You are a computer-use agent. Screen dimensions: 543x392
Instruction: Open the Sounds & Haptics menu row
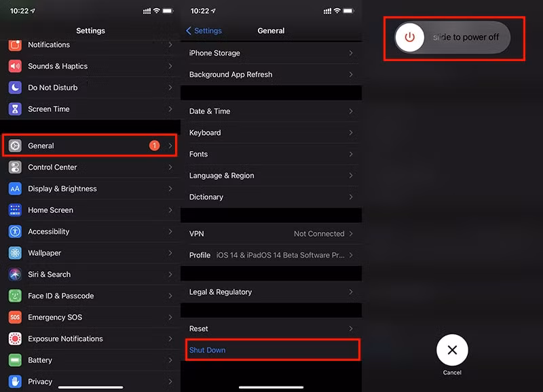pos(90,66)
